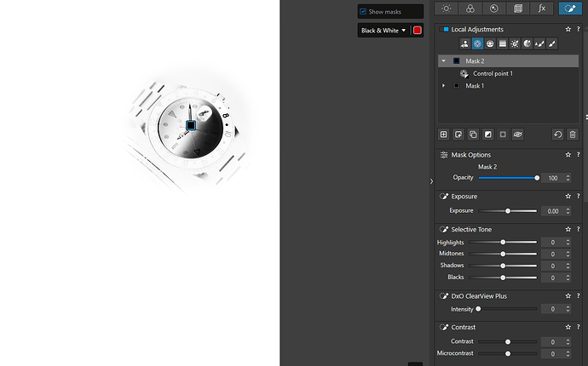Click the Exposure value input field
The width and height of the screenshot is (588, 366).
click(552, 211)
